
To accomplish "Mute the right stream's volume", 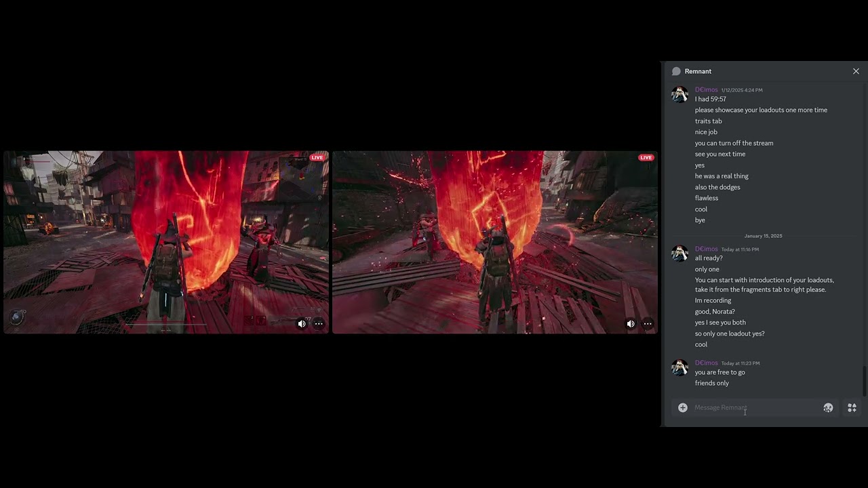I will point(631,324).
